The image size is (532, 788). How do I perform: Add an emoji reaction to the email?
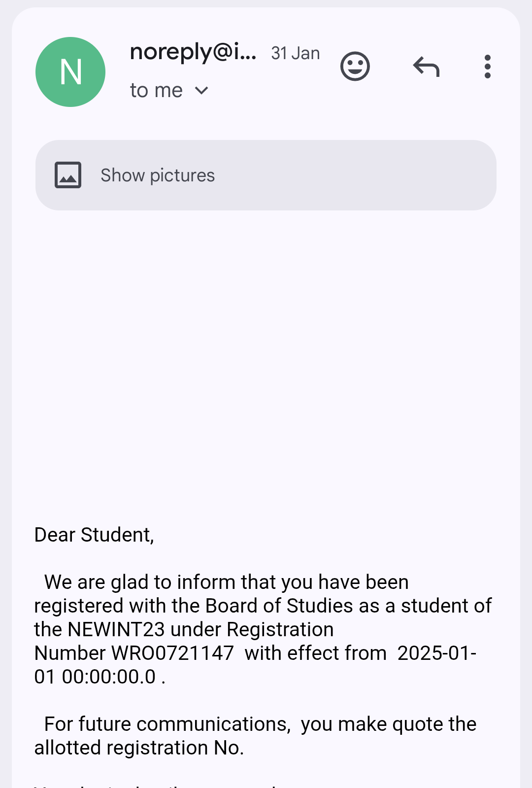[355, 67]
